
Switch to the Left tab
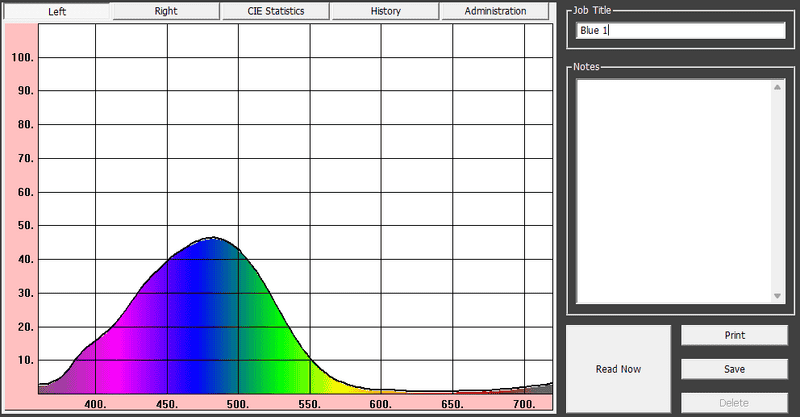(x=57, y=12)
